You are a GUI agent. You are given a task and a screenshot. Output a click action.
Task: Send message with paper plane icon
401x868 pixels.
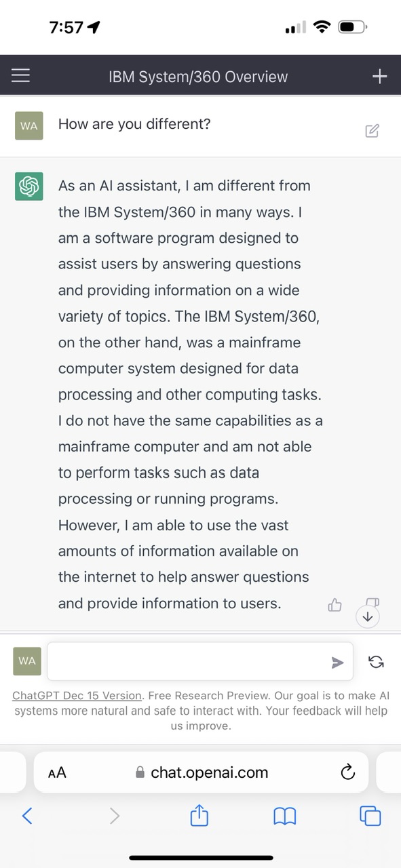(337, 663)
